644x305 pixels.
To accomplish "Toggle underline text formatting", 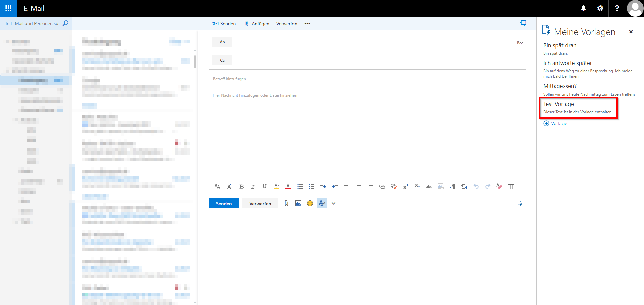I will click(264, 187).
